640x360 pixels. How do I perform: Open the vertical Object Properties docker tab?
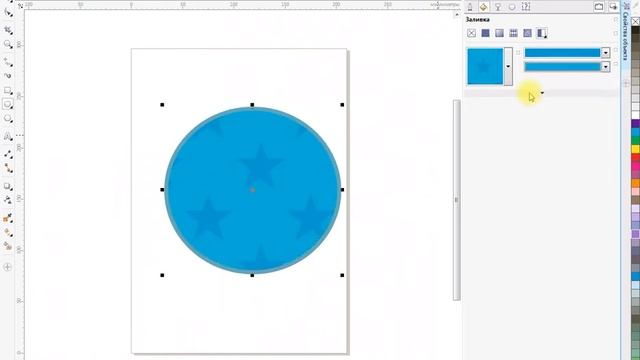coord(625,36)
